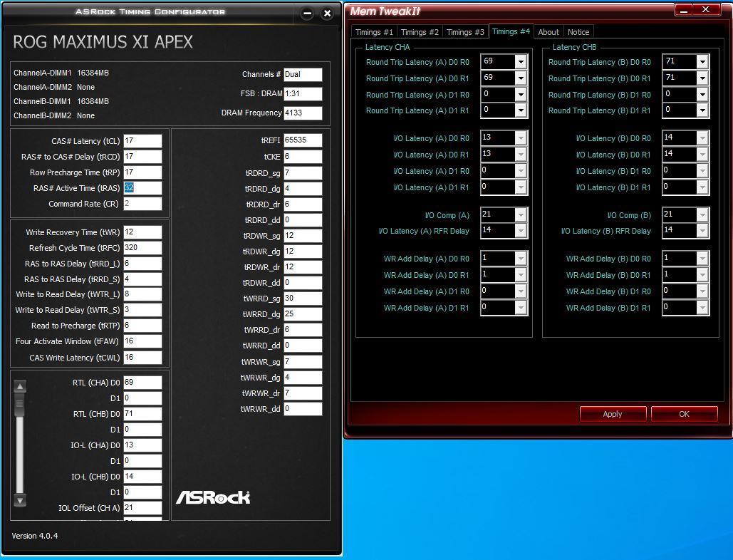Open IO Latency (B) RFR Delay dropdown
733x560 pixels.
(x=702, y=230)
